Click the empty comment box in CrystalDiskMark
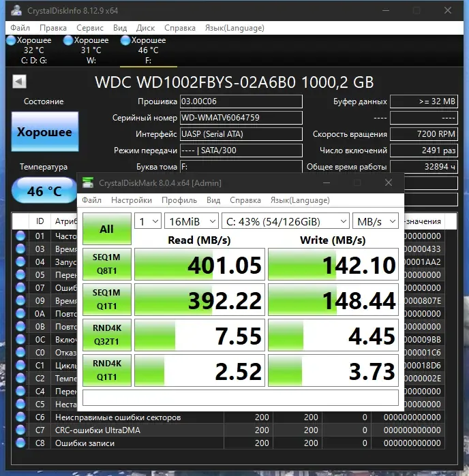The image size is (469, 476). (240, 398)
